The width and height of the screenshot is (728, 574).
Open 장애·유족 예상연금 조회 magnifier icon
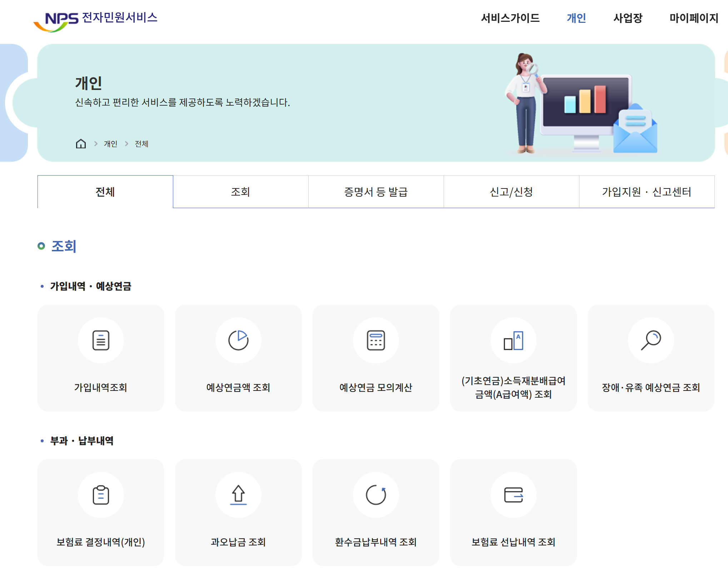651,340
